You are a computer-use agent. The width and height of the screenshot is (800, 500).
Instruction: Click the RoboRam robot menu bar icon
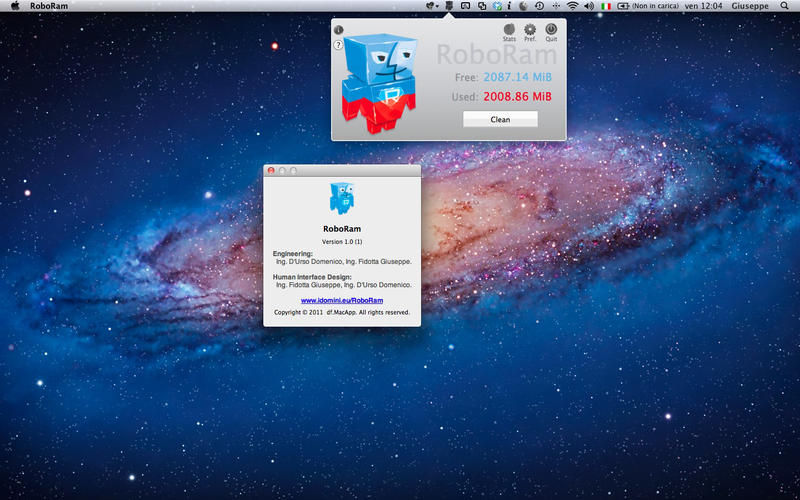(448, 6)
